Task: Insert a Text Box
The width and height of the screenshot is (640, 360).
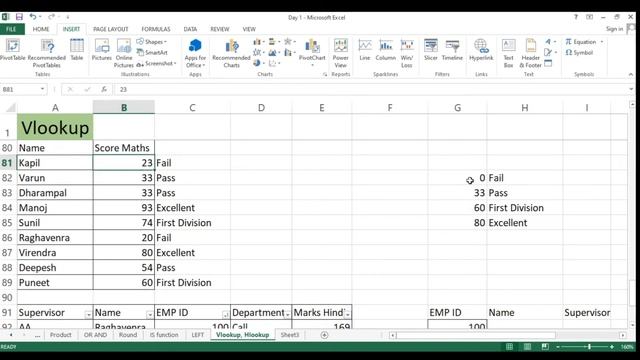Action: tap(509, 53)
